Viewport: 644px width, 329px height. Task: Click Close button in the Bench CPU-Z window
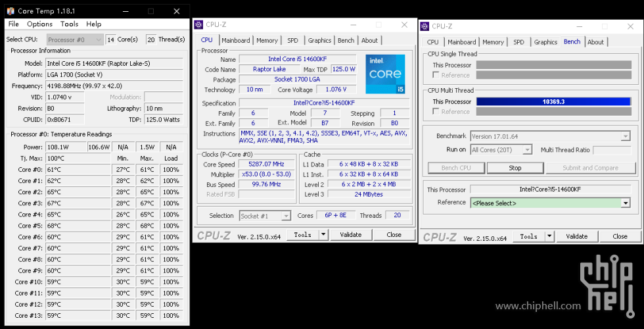620,236
